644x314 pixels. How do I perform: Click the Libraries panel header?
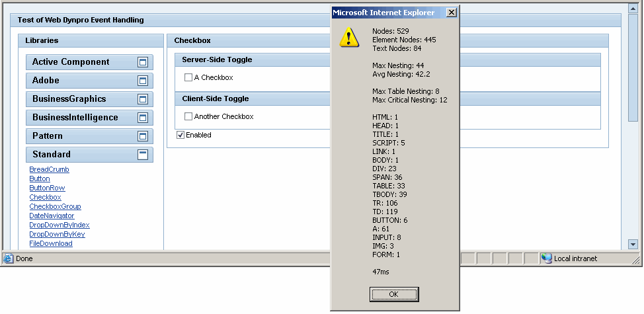coord(91,40)
